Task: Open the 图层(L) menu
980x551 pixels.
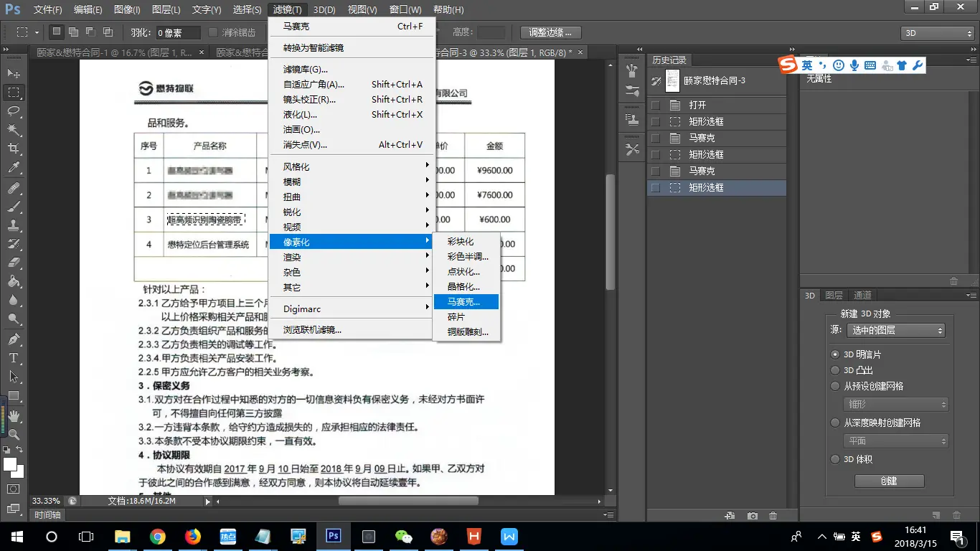Action: pos(166,9)
